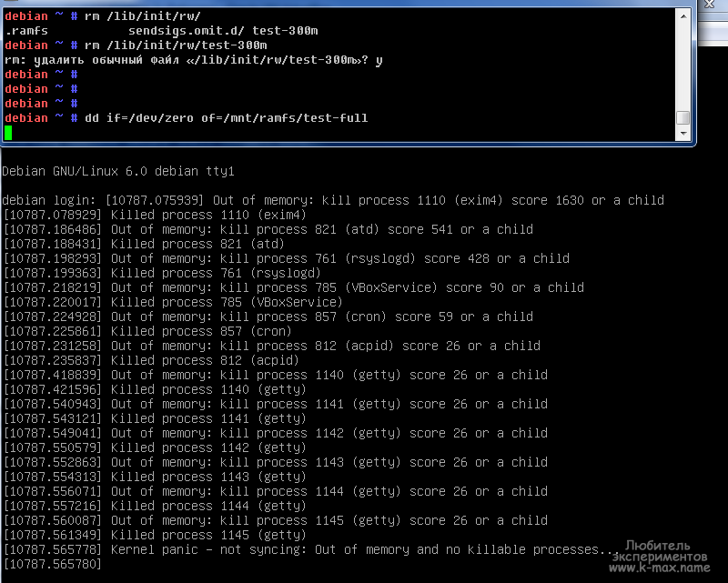This screenshot has width=728, height=583.
Task: Click 'Killed process 1143 (getty)' line
Action: [x=155, y=477]
